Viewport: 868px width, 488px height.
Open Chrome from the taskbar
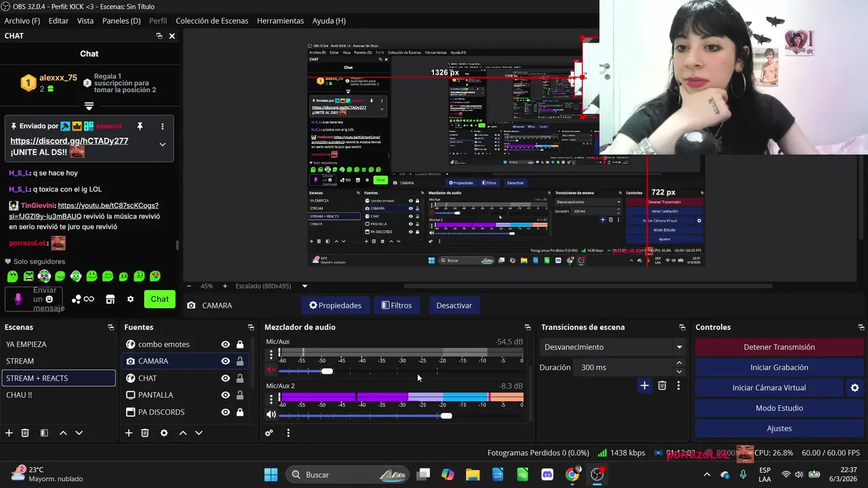pyautogui.click(x=572, y=474)
